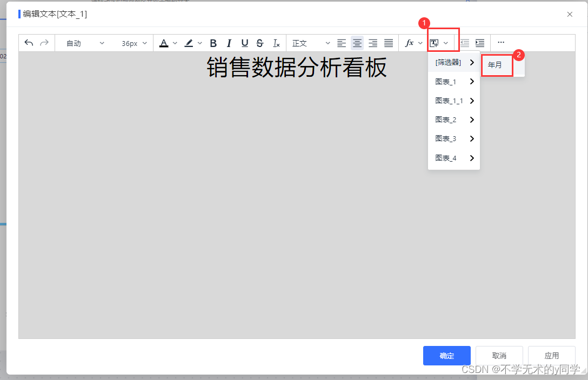Open more options via ellipsis icon
This screenshot has width=588, height=380.
500,42
